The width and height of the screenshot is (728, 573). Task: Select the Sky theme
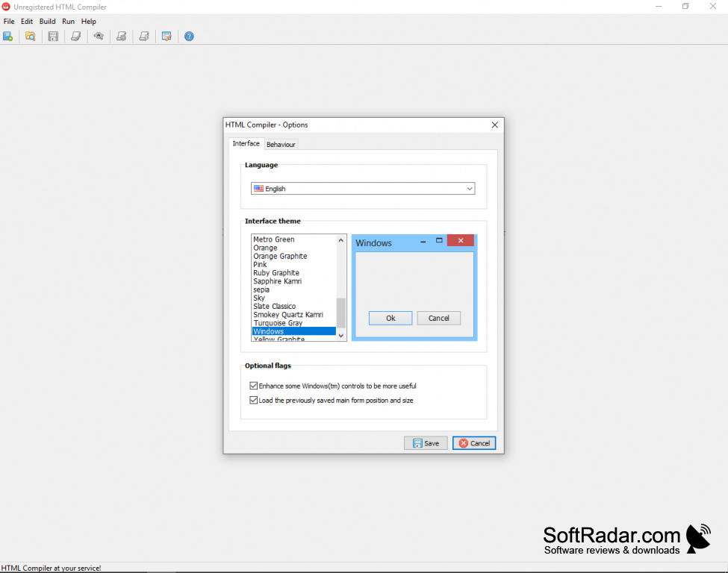coord(293,298)
